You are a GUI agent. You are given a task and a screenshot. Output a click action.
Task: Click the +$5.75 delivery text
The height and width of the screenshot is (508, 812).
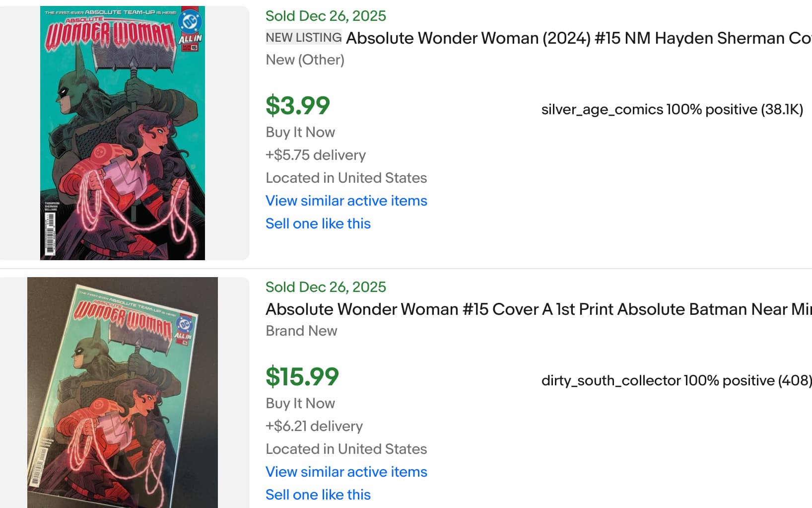(315, 155)
